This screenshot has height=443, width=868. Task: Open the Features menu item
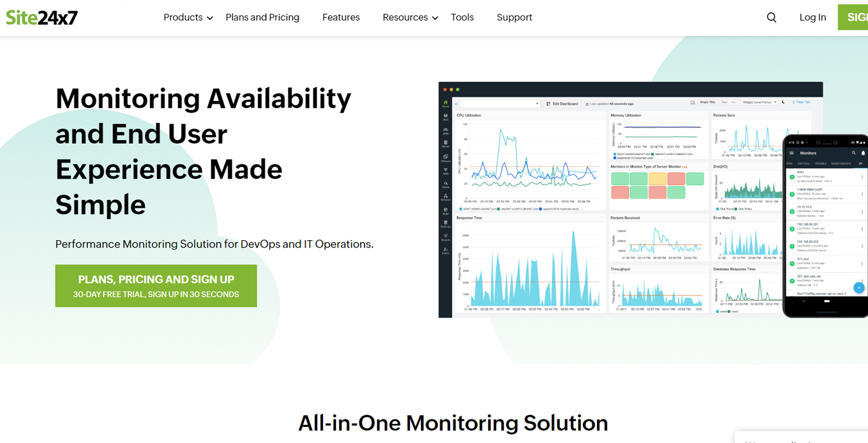[341, 17]
